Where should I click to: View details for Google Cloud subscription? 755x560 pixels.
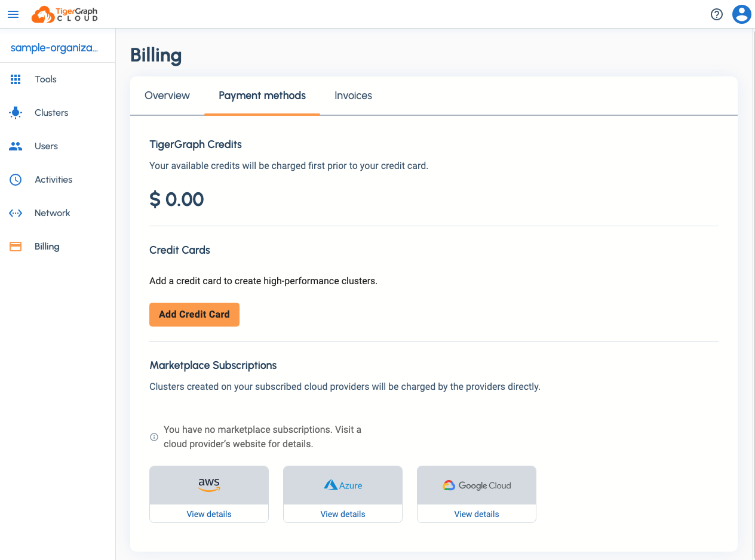click(476, 514)
